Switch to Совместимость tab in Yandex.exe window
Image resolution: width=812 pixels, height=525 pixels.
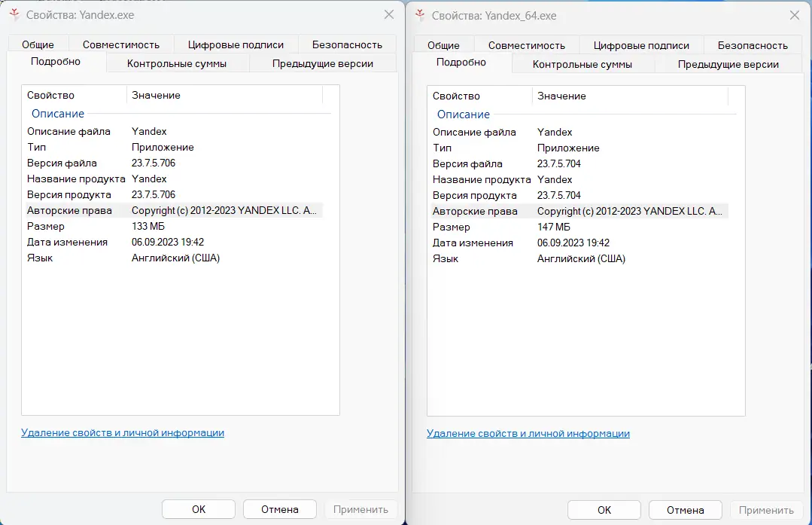121,44
